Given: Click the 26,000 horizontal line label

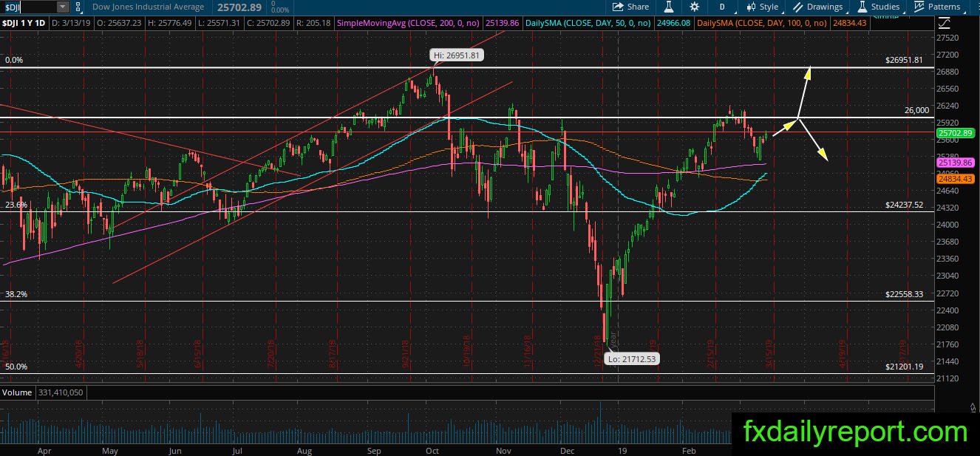Looking at the screenshot, I should pyautogui.click(x=916, y=110).
